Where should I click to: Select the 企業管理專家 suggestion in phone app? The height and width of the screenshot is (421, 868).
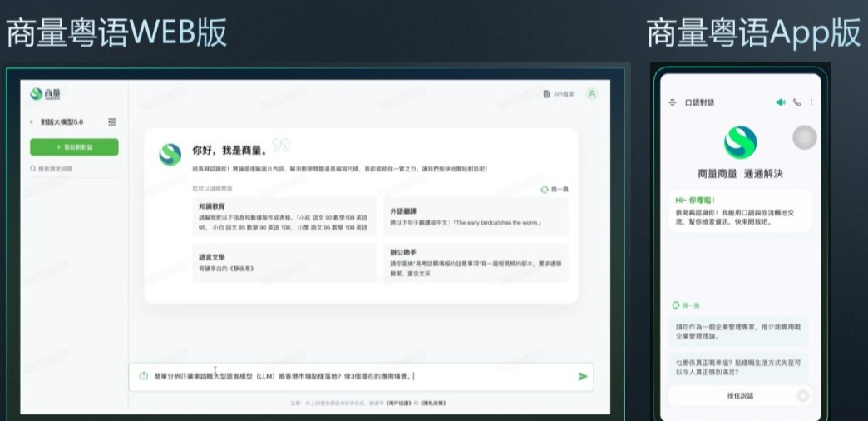point(738,331)
